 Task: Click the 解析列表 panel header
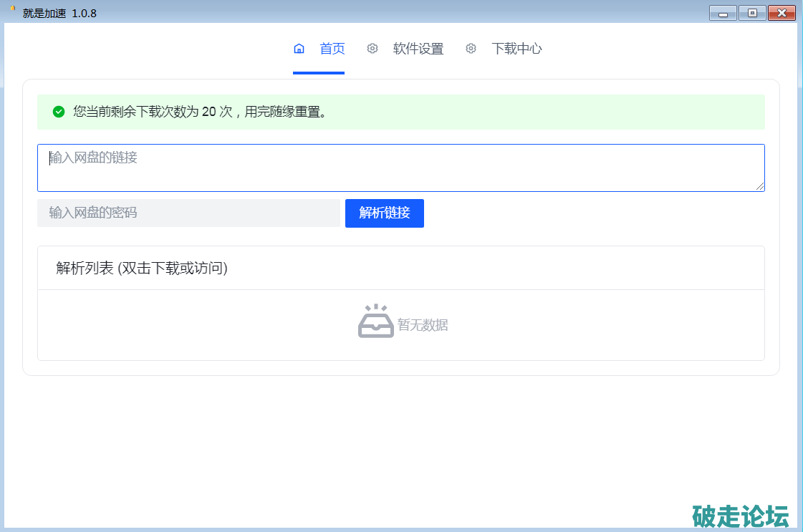142,269
